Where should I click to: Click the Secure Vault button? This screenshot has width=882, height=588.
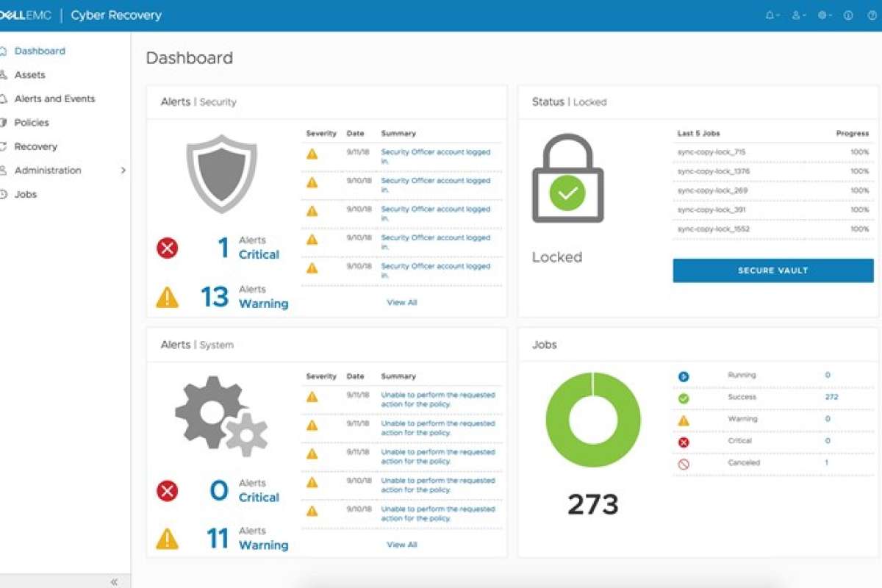(x=773, y=270)
